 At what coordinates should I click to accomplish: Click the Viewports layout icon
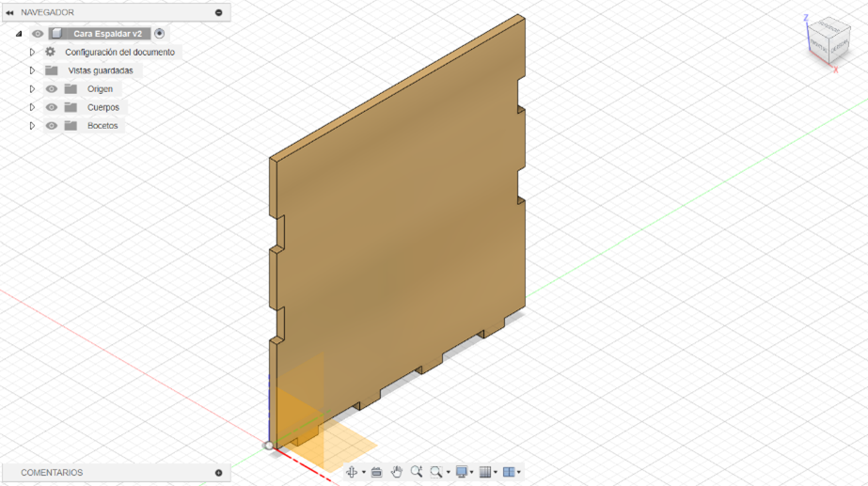click(509, 472)
